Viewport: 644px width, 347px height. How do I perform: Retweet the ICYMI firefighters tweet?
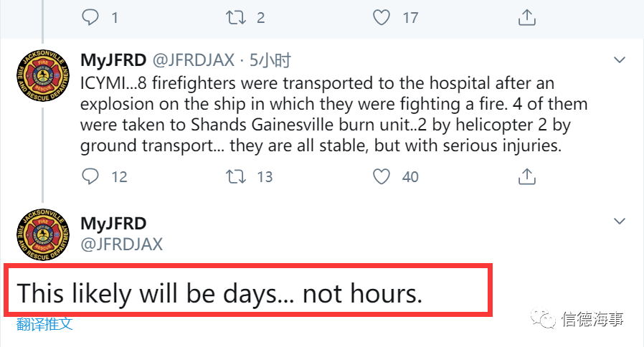236,176
